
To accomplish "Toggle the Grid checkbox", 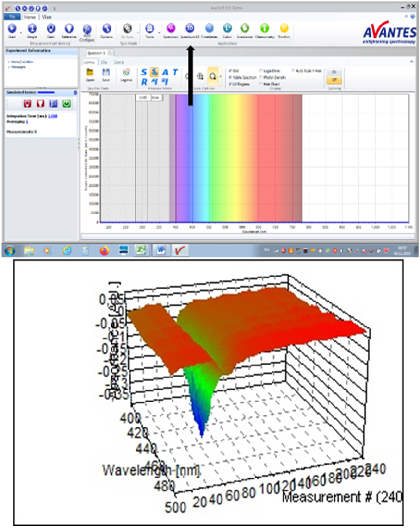I will (230, 71).
